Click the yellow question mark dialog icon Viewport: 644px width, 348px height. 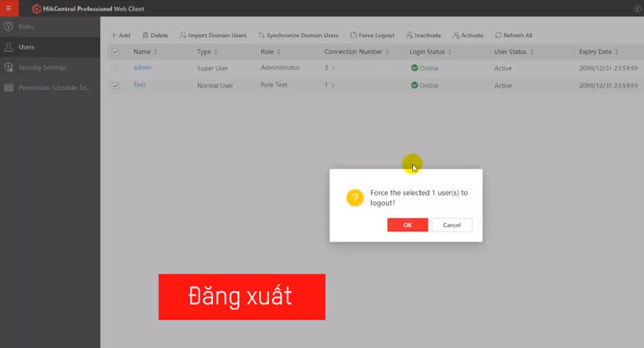354,198
